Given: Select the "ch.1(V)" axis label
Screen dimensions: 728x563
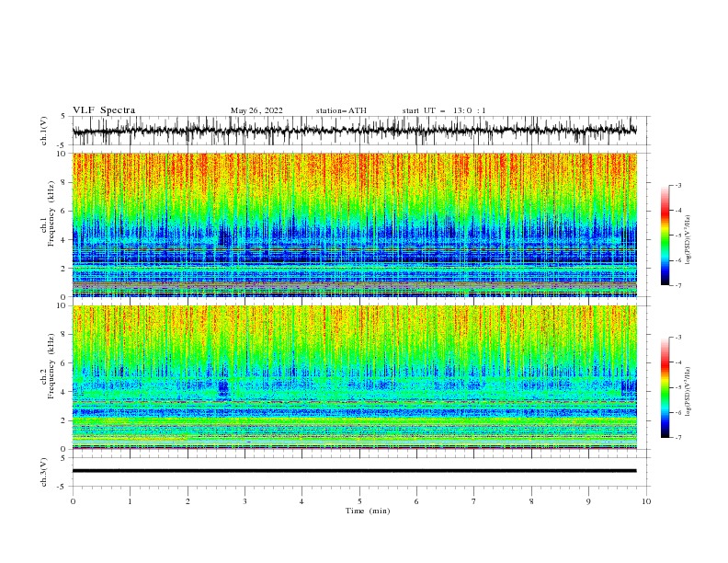Looking at the screenshot, I should [44, 131].
